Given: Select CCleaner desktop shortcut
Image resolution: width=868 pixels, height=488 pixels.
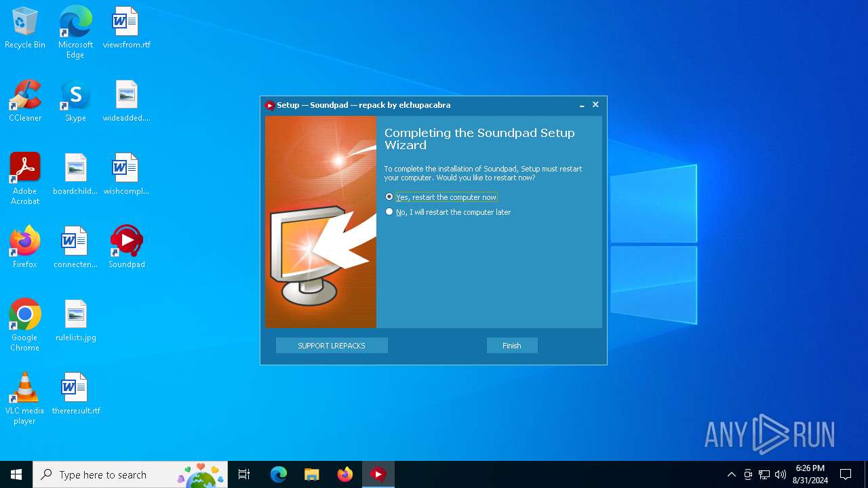Looking at the screenshot, I should (25, 102).
